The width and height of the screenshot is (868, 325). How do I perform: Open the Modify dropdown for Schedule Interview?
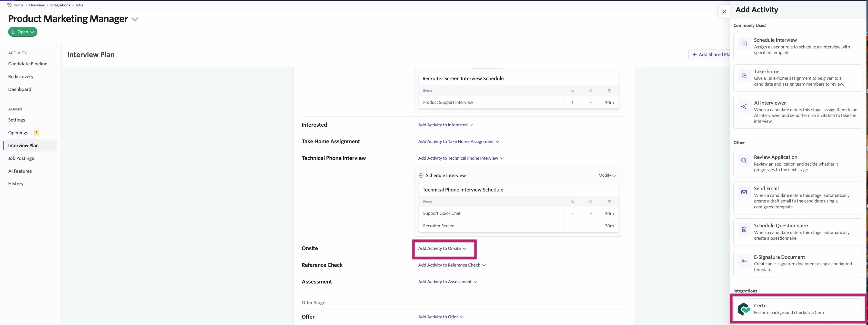pyautogui.click(x=607, y=175)
